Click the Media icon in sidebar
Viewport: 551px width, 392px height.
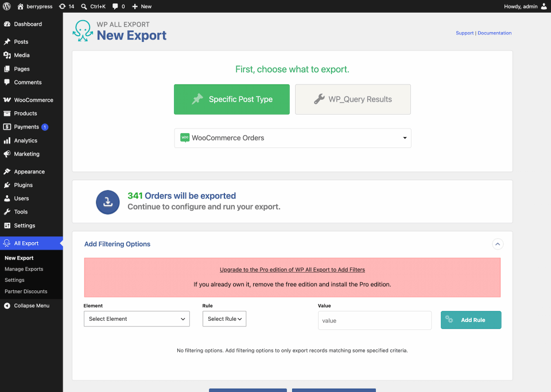7,55
